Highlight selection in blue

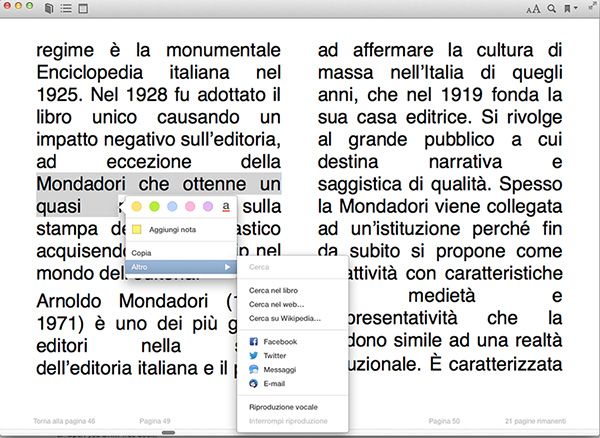point(172,207)
